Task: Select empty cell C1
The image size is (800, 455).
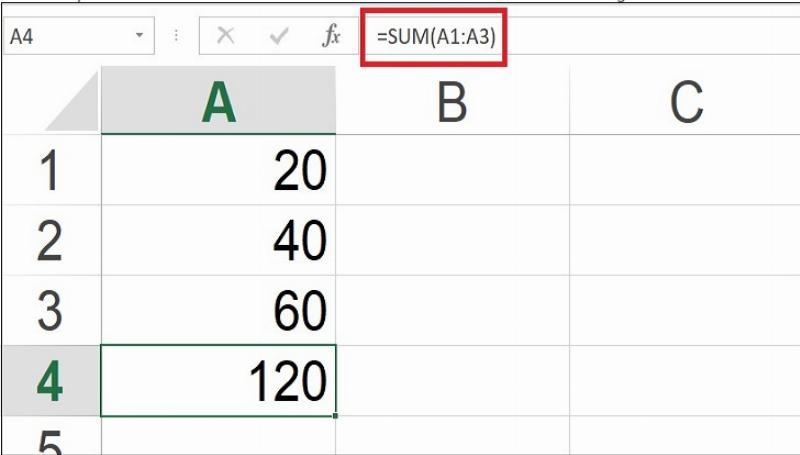Action: [x=685, y=170]
